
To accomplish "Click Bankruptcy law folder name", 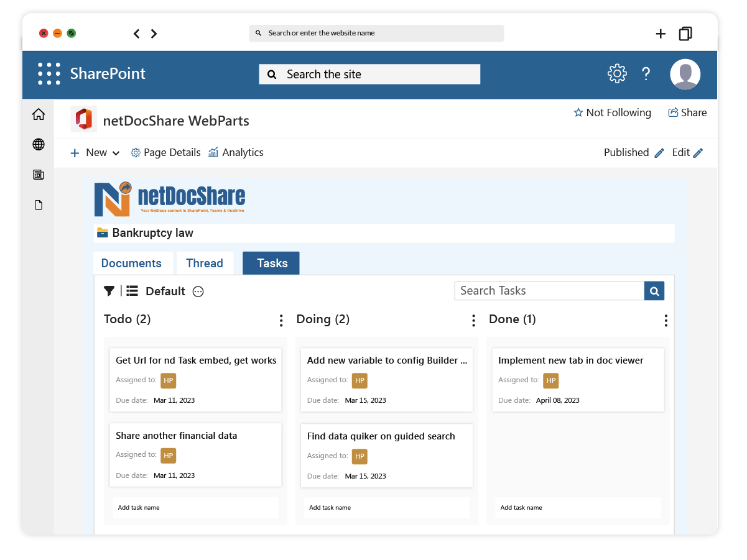I will (x=152, y=233).
